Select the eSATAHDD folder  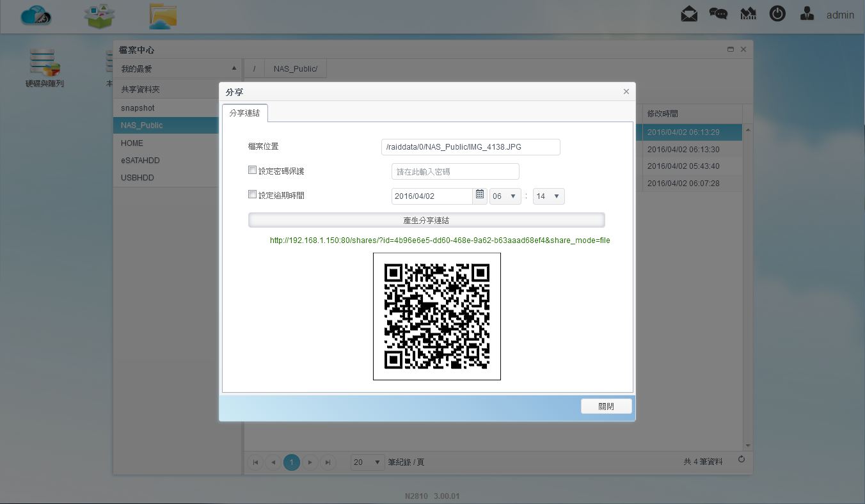166,161
